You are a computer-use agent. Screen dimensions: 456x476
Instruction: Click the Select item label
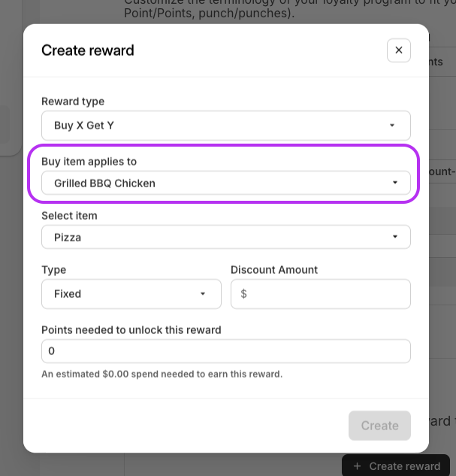69,216
